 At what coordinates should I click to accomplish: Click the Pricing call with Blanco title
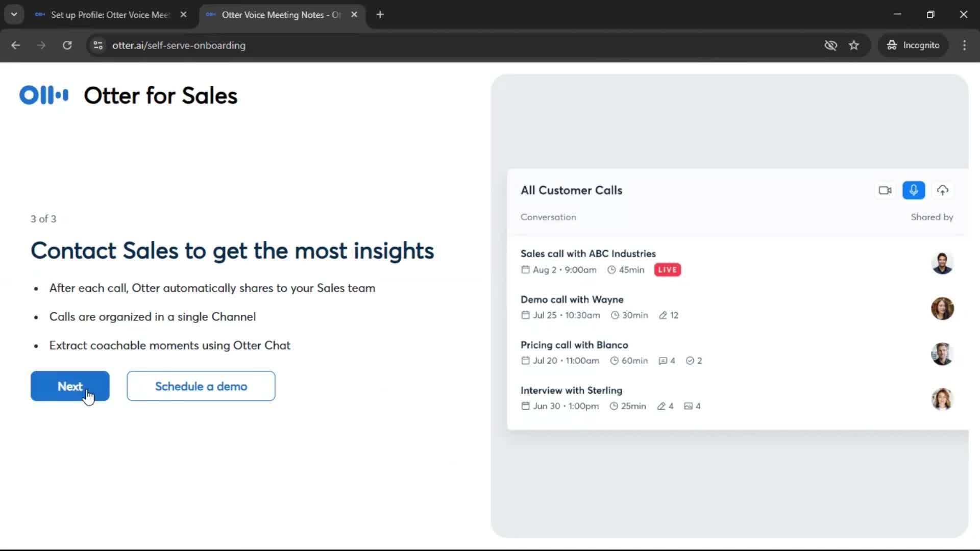(574, 345)
